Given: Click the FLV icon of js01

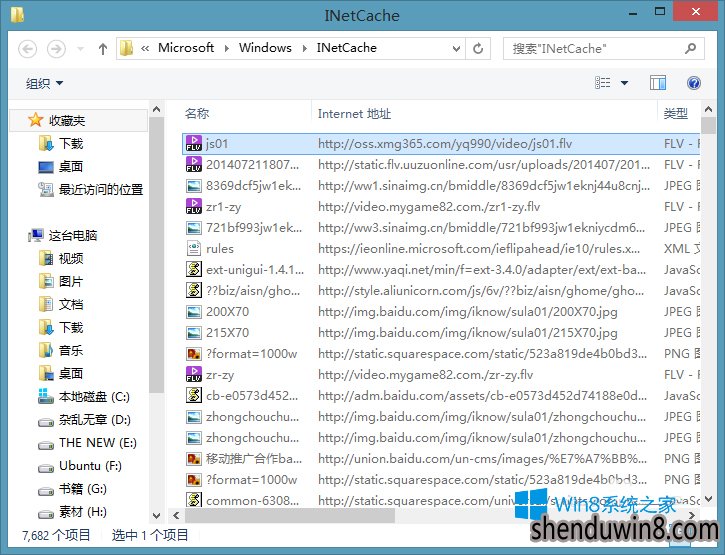Looking at the screenshot, I should (194, 143).
